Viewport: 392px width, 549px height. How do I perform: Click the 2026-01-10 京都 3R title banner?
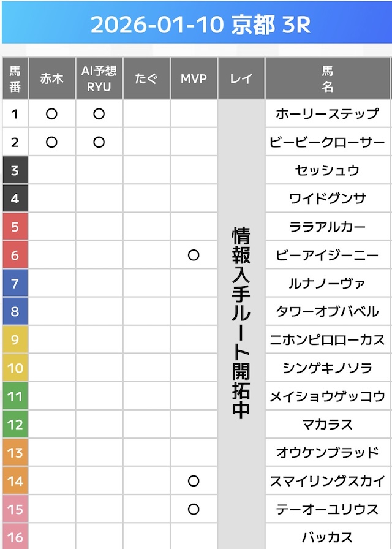click(196, 25)
